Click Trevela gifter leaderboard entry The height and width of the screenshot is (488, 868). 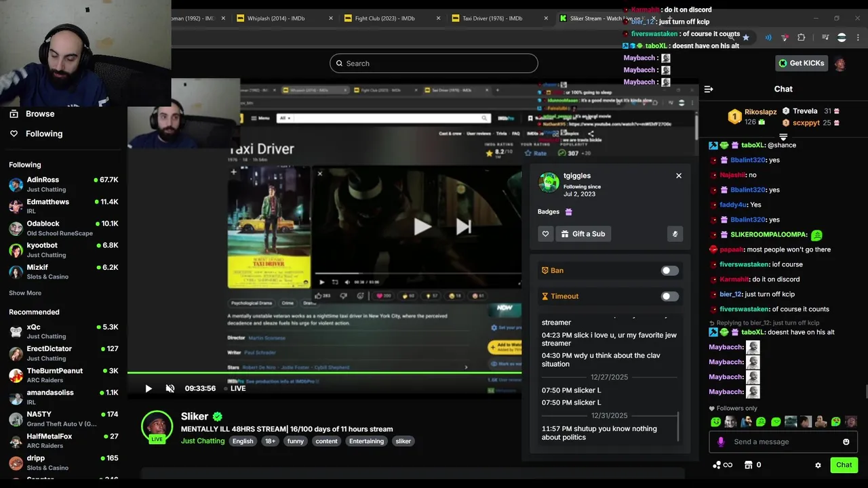[811, 111]
